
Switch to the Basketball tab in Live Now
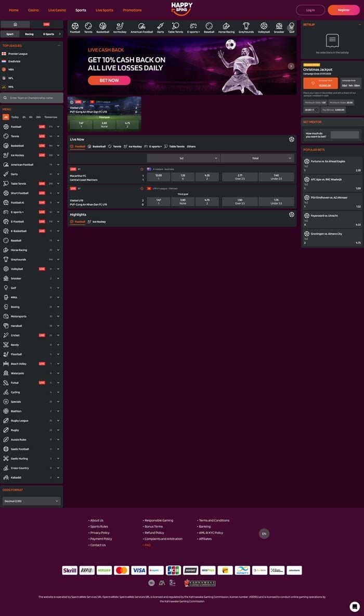[97, 147]
